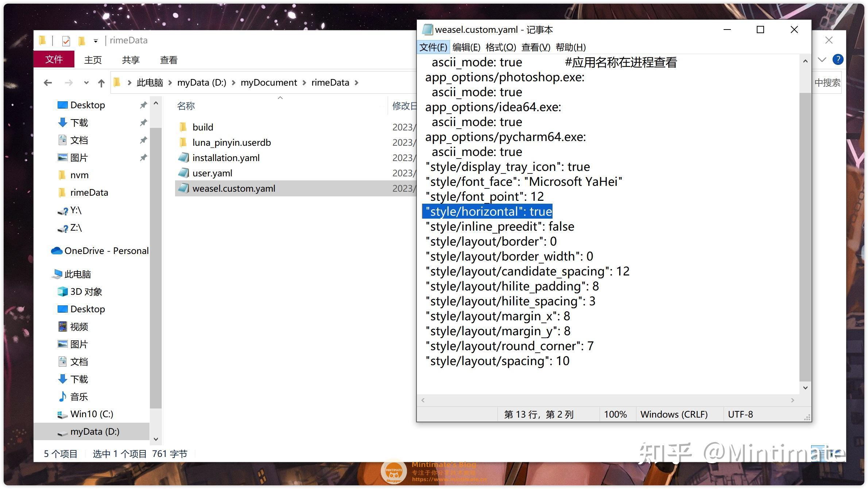Viewport: 868px width, 489px height.
Task: Navigate back with the back arrow
Action: pos(48,83)
